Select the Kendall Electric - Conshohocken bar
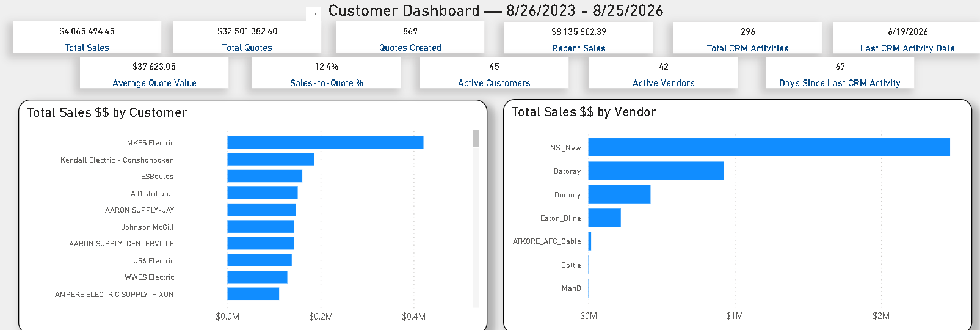The width and height of the screenshot is (980, 330). click(x=271, y=159)
